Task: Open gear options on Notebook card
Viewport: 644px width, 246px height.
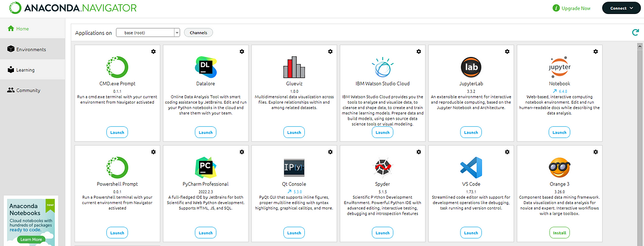Action: click(596, 51)
